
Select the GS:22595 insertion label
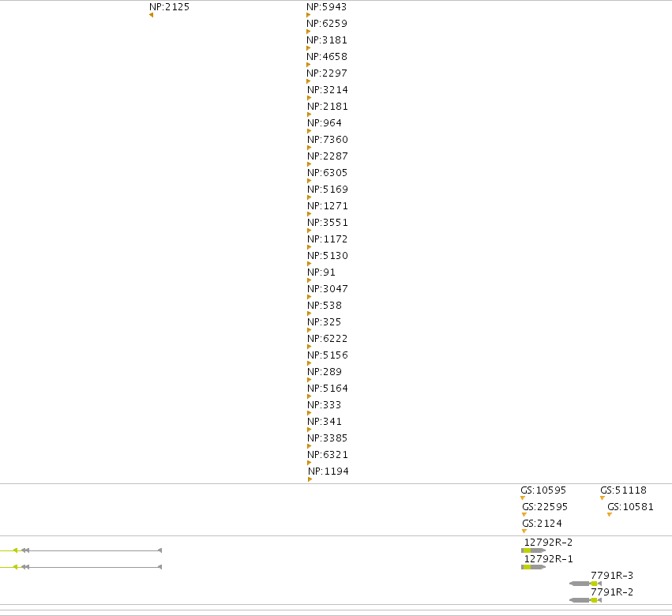pos(545,507)
